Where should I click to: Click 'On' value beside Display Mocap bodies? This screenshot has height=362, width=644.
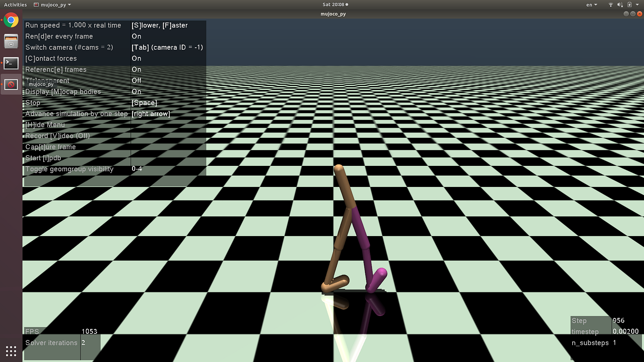pyautogui.click(x=136, y=91)
